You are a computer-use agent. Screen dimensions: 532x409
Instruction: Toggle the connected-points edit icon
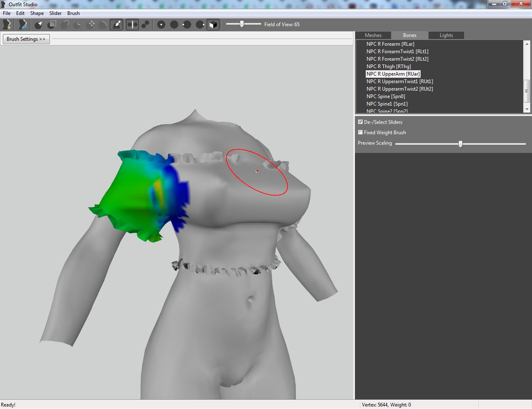tap(145, 25)
